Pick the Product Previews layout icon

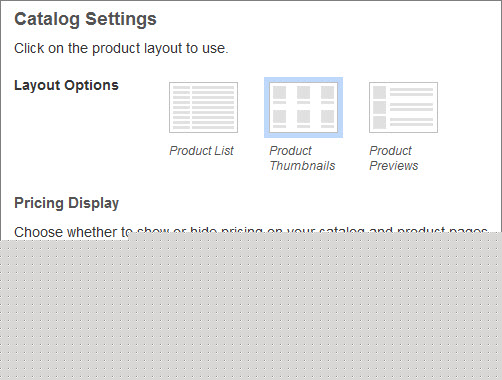(x=403, y=107)
